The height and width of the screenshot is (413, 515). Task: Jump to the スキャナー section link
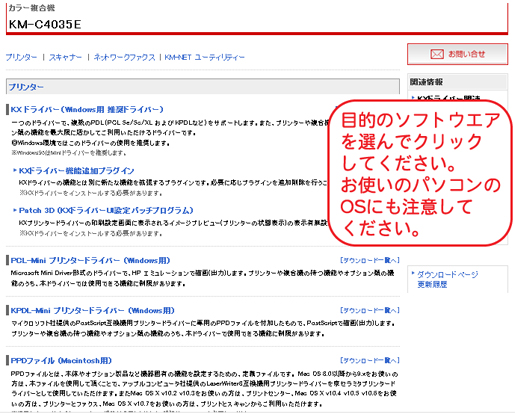pos(65,57)
